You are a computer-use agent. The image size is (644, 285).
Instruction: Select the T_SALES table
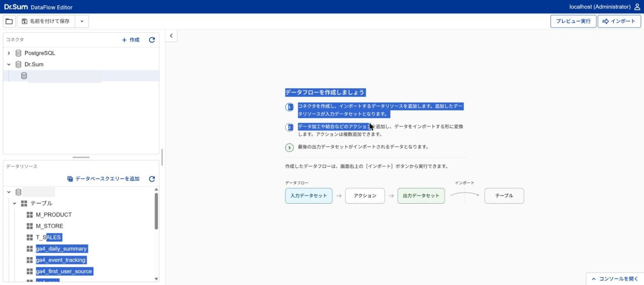pos(48,237)
